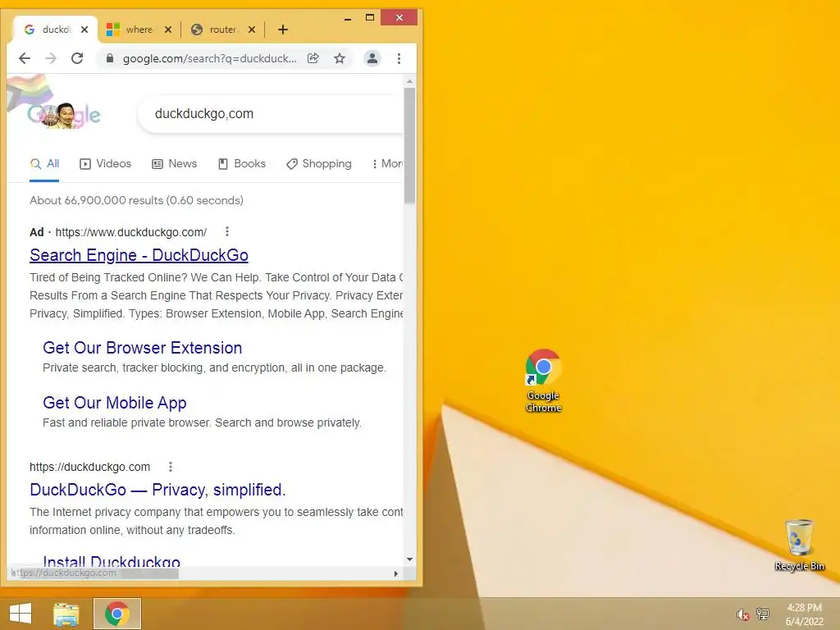Click the network tray icon
This screenshot has width=840, height=630.
763,614
